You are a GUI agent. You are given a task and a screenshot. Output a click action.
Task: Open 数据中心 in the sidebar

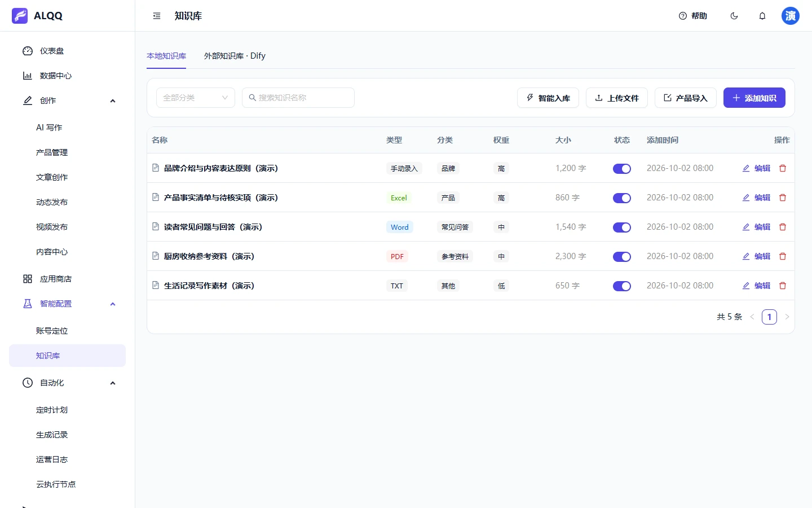[x=67, y=76]
